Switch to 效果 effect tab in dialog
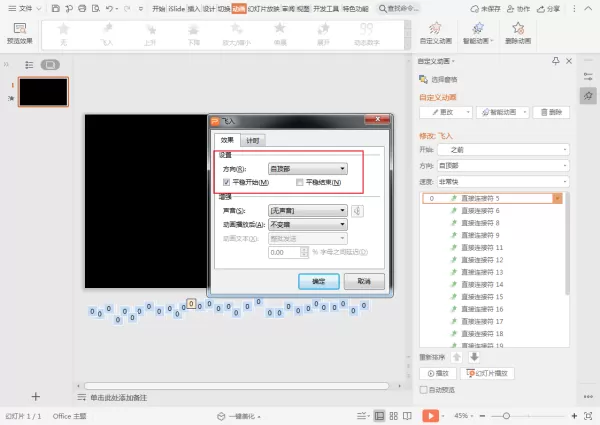Image resolution: width=600 pixels, height=425 pixels. (227, 140)
